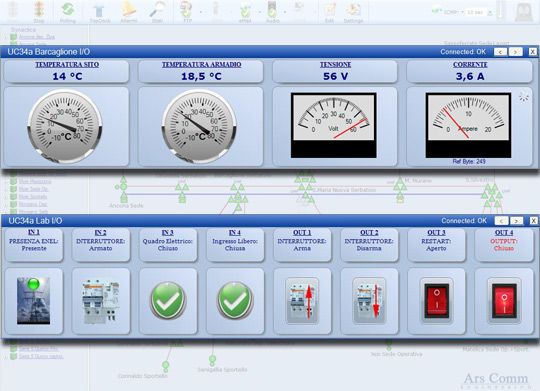Click the Temperatura Sito round gauge
This screenshot has height=391, width=540.
coord(65,126)
